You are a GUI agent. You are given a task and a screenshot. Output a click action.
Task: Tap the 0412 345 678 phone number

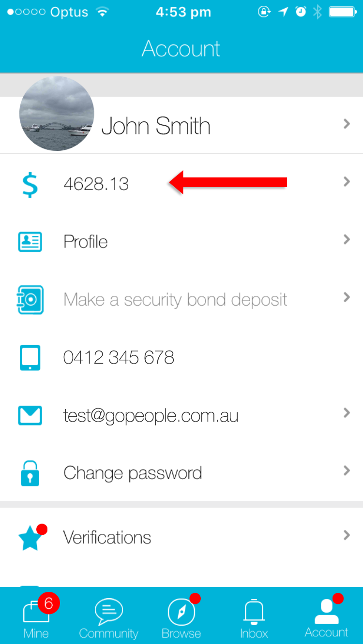click(119, 358)
